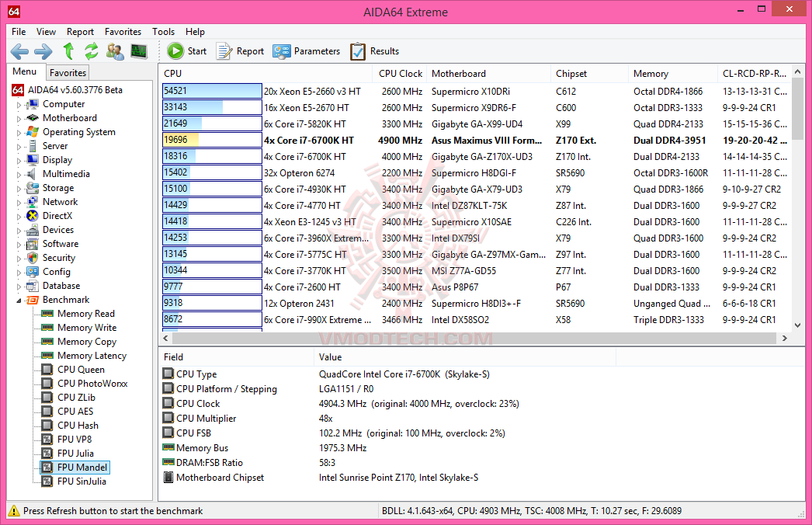
Task: Click the green Refresh arrows icon
Action: tap(91, 51)
